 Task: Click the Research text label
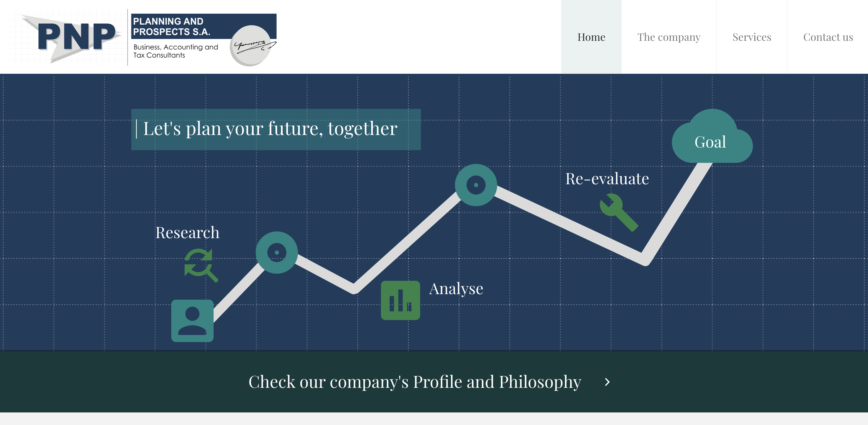(x=188, y=232)
